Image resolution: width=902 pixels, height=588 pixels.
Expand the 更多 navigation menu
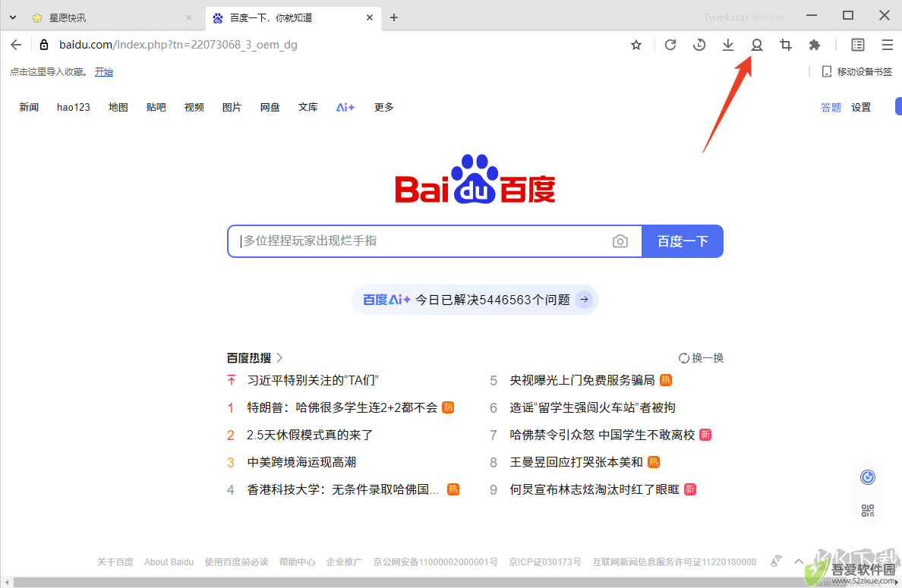tap(383, 107)
